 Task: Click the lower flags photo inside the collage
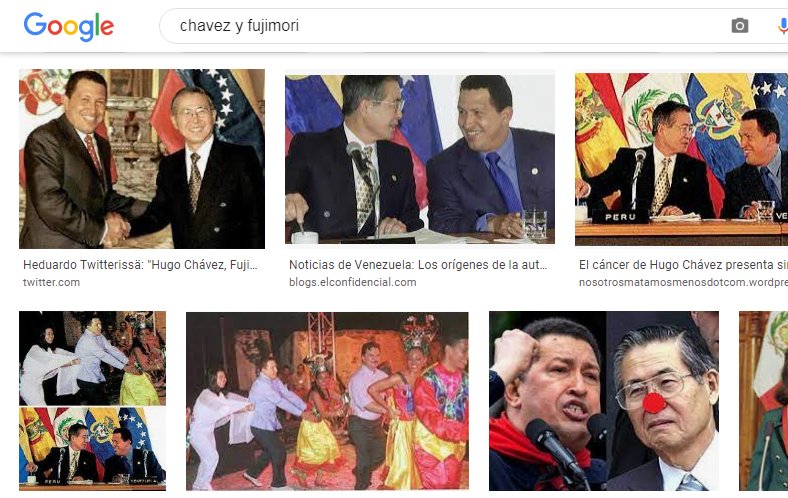pos(92,448)
